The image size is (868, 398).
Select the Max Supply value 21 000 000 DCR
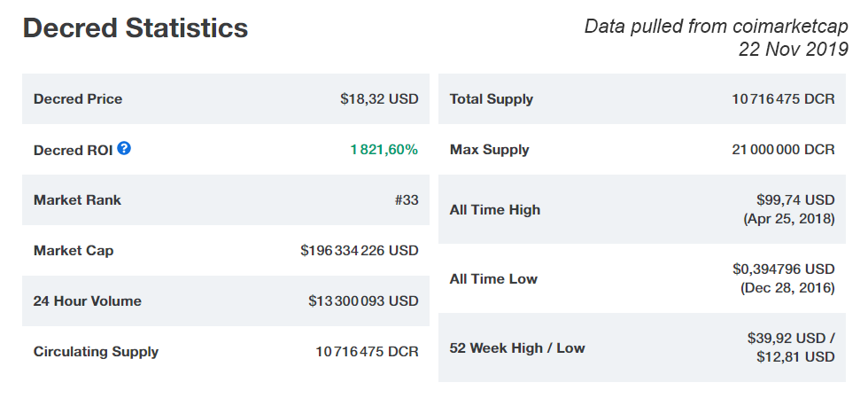[783, 150]
